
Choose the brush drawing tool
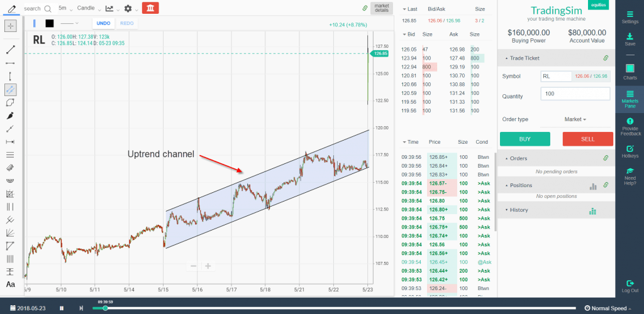pyautogui.click(x=11, y=116)
